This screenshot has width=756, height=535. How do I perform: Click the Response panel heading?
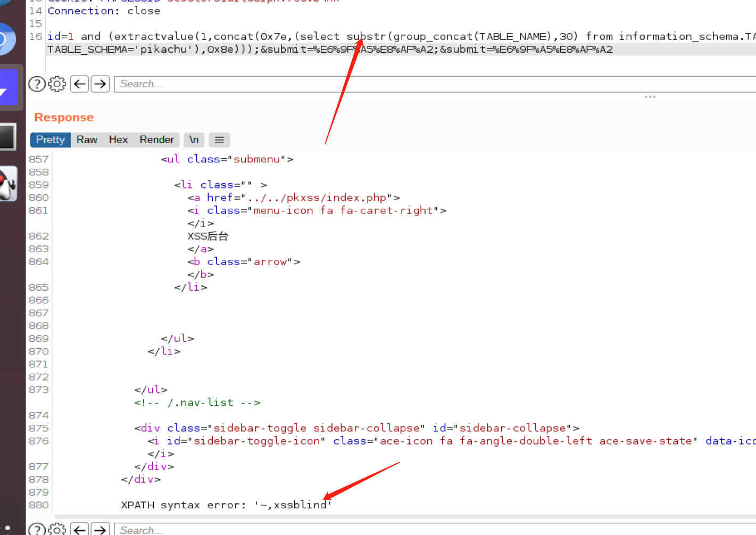point(64,117)
